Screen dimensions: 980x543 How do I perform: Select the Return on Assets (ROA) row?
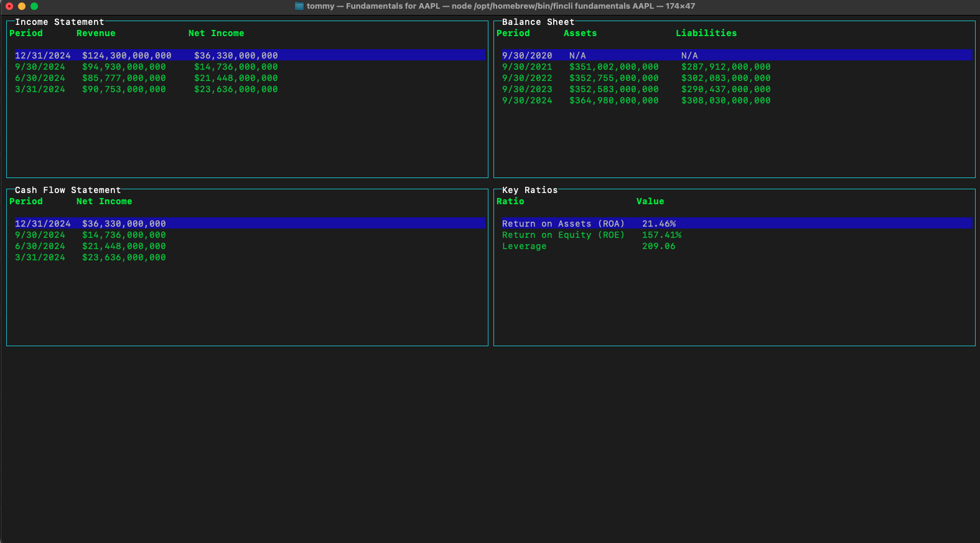click(737, 224)
